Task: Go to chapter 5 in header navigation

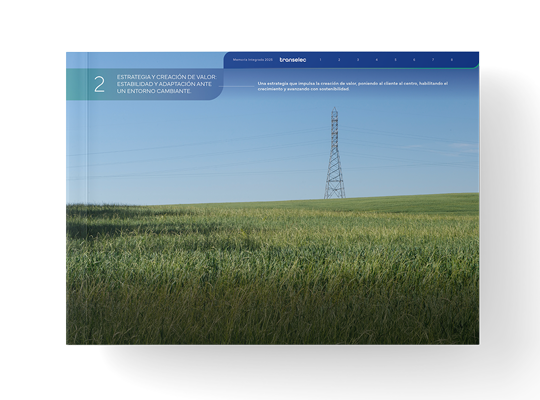Action: click(x=395, y=60)
